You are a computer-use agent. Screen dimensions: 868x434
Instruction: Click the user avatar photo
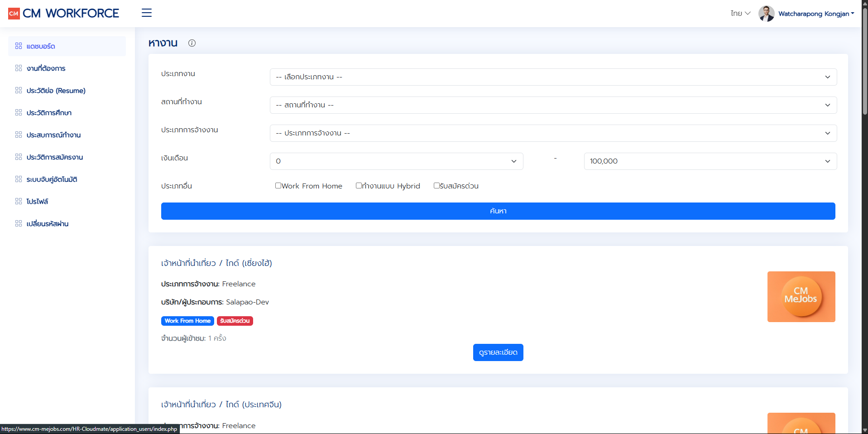[x=766, y=14]
